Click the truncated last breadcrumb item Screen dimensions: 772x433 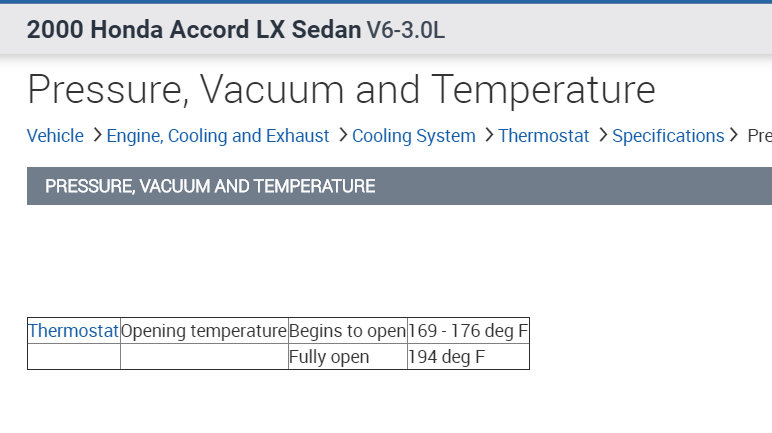point(759,136)
